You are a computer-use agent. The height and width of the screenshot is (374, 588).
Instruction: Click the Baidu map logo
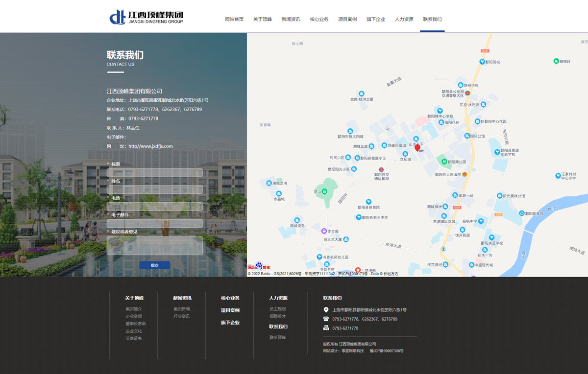pyautogui.click(x=259, y=267)
